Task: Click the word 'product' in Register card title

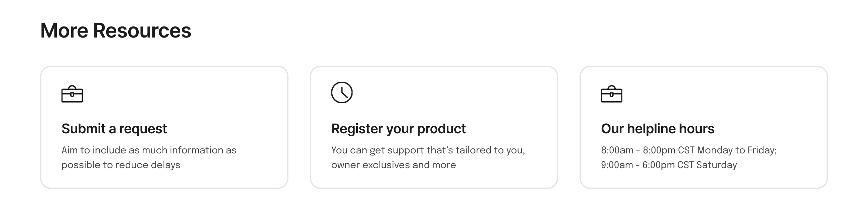Action: tap(441, 129)
